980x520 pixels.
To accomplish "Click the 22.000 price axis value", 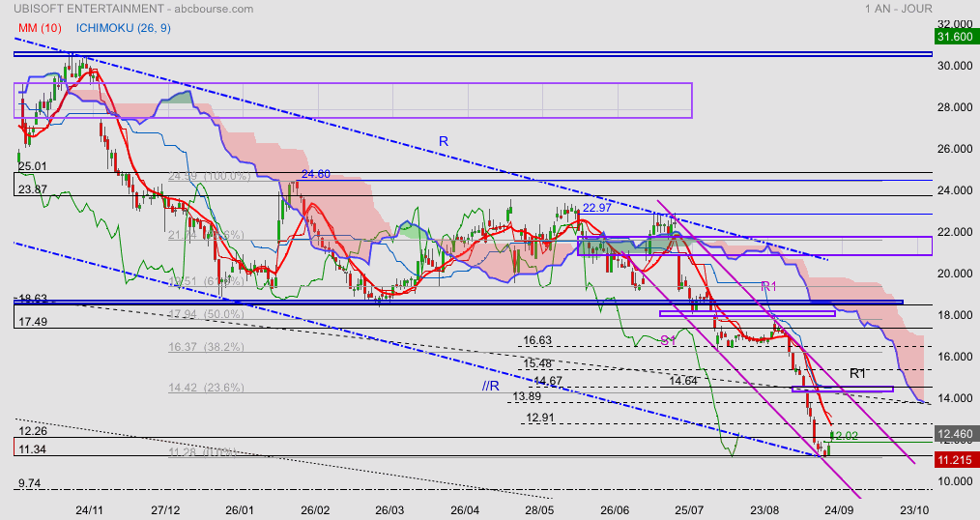I will pyautogui.click(x=955, y=232).
